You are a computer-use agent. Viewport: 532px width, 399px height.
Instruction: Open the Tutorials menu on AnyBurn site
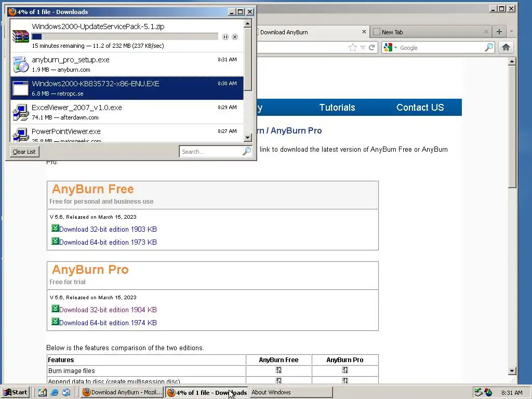pos(337,108)
